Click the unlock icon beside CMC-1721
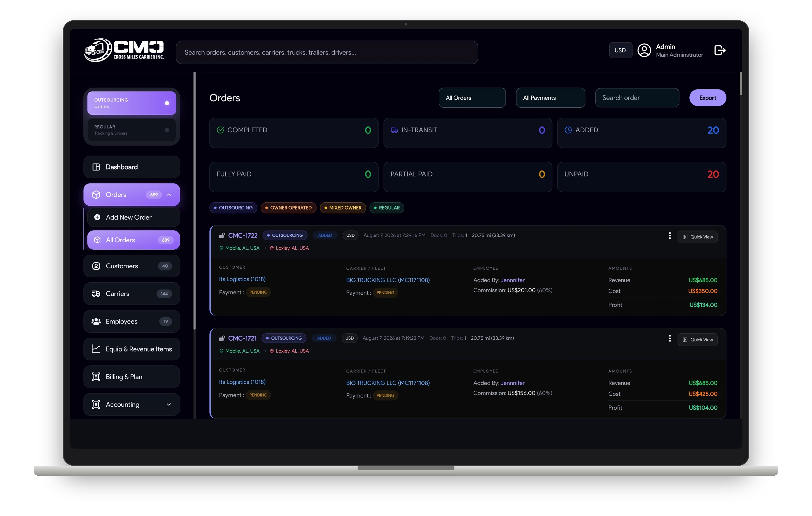The width and height of the screenshot is (812, 516). tap(221, 338)
